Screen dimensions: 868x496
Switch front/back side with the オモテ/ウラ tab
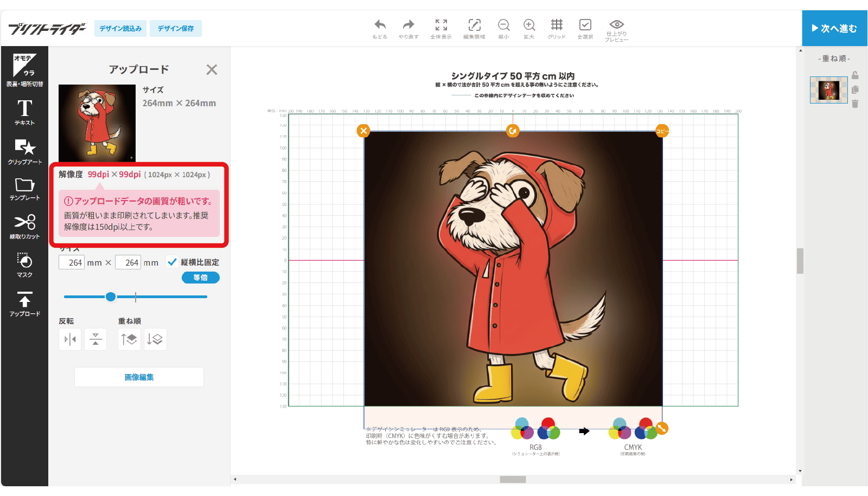[24, 70]
